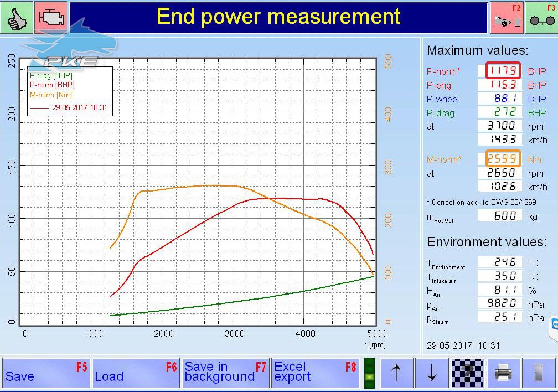The width and height of the screenshot is (558, 392).
Task: Click the engine icon button
Action: (51, 18)
